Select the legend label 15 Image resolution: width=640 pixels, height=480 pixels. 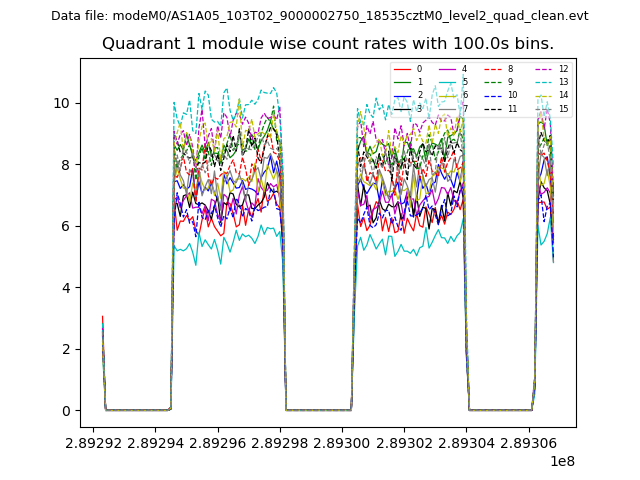[x=563, y=108]
